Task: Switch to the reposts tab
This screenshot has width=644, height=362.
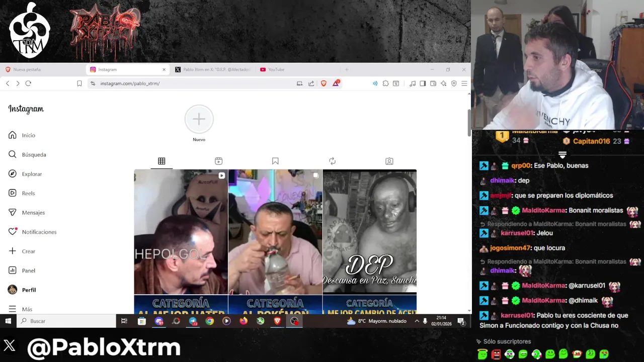Action: point(332,161)
